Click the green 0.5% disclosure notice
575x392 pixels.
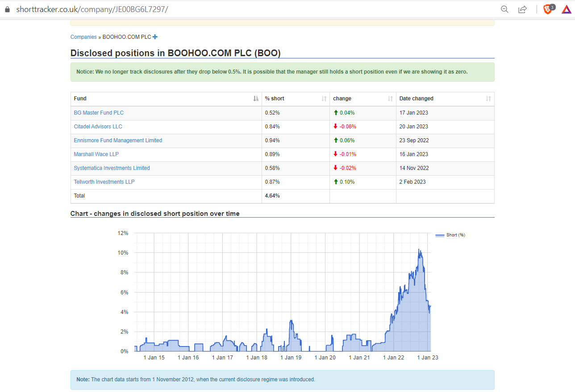(282, 72)
